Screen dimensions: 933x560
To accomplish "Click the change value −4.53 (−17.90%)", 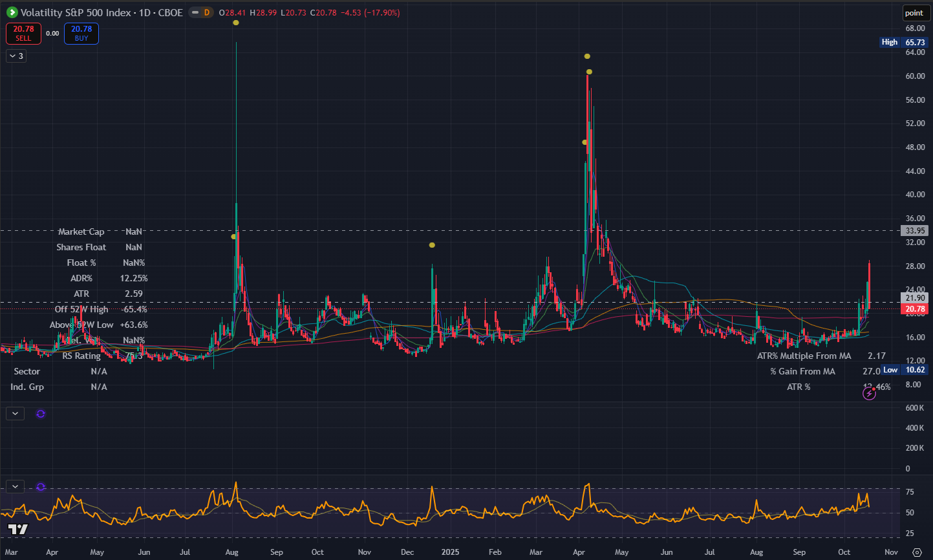I will pyautogui.click(x=370, y=12).
